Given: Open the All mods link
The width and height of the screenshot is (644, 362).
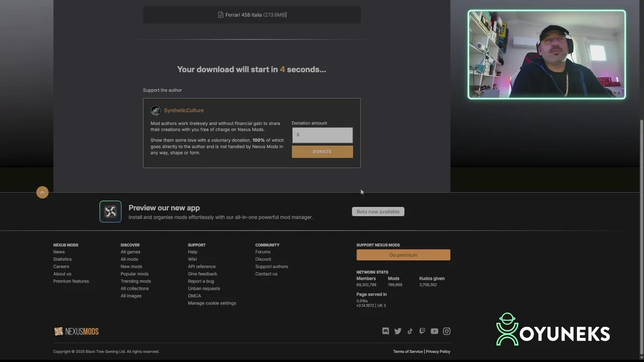Looking at the screenshot, I should [x=129, y=259].
